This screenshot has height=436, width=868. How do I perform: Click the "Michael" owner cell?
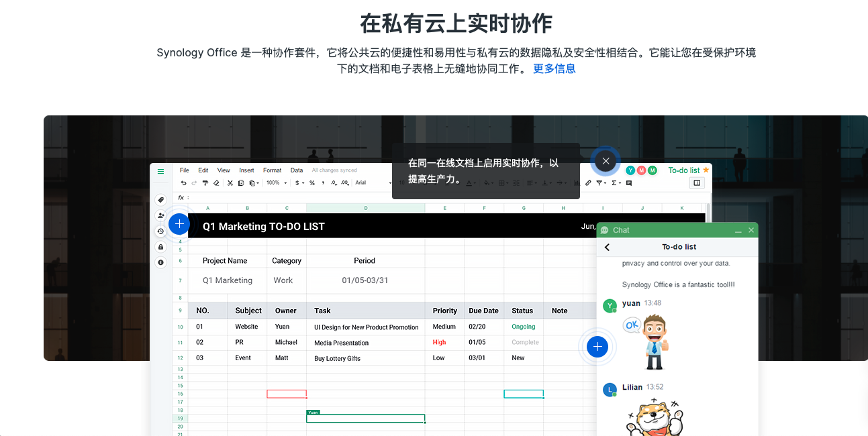pos(287,343)
